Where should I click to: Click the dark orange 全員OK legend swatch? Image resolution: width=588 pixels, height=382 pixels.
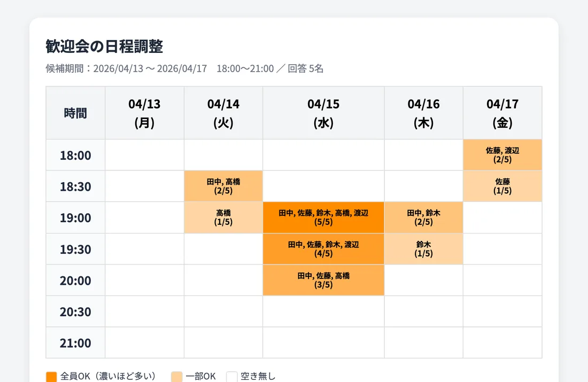pyautogui.click(x=51, y=377)
